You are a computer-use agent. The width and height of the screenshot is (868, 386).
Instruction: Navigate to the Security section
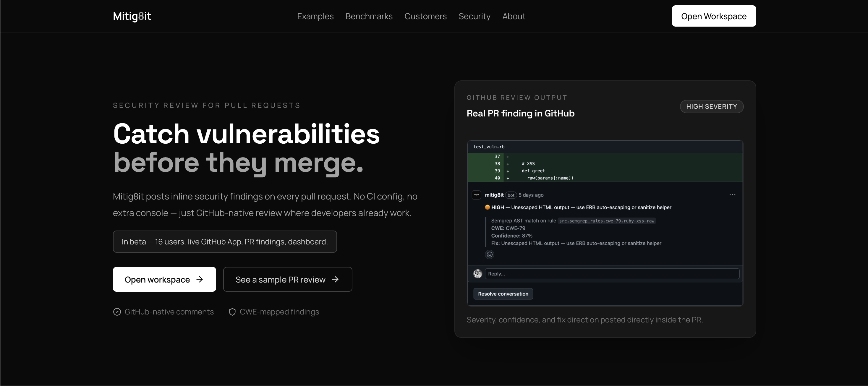(475, 16)
